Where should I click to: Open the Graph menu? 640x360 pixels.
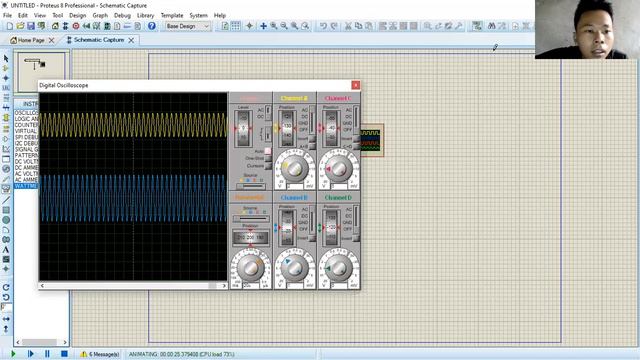coord(100,16)
